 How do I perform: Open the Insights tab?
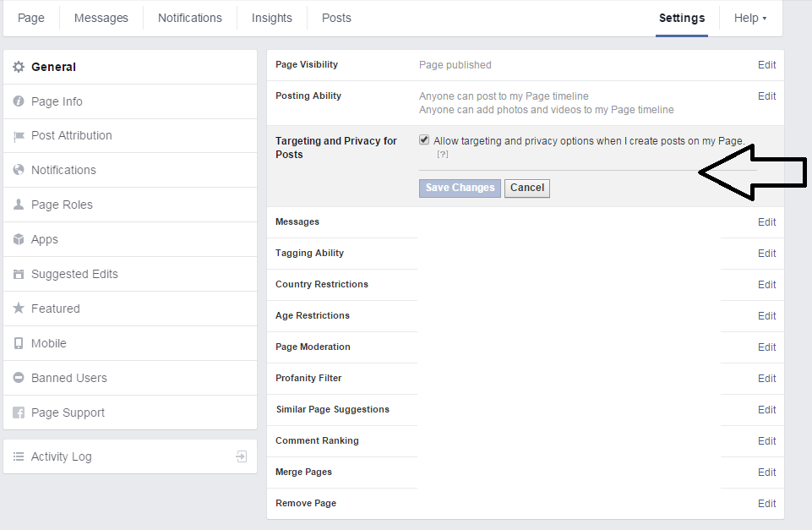(272, 18)
